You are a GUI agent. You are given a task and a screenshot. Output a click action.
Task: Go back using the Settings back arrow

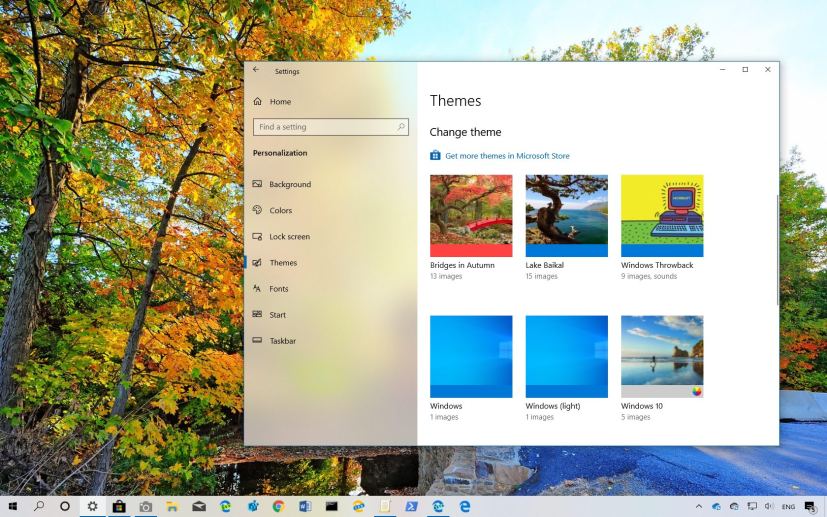(x=256, y=70)
